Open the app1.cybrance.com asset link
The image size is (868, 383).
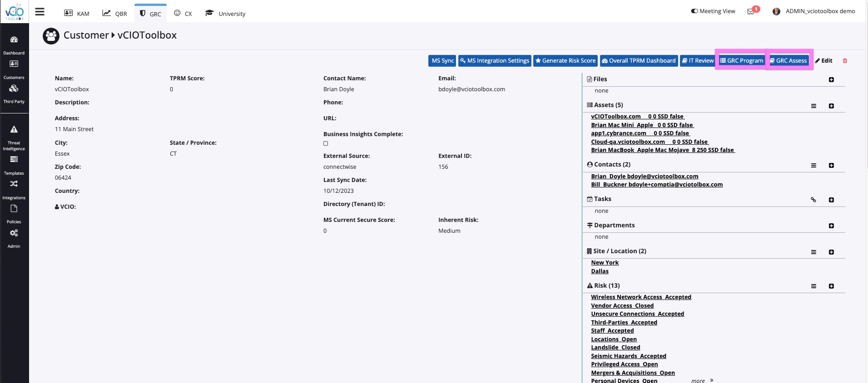640,133
